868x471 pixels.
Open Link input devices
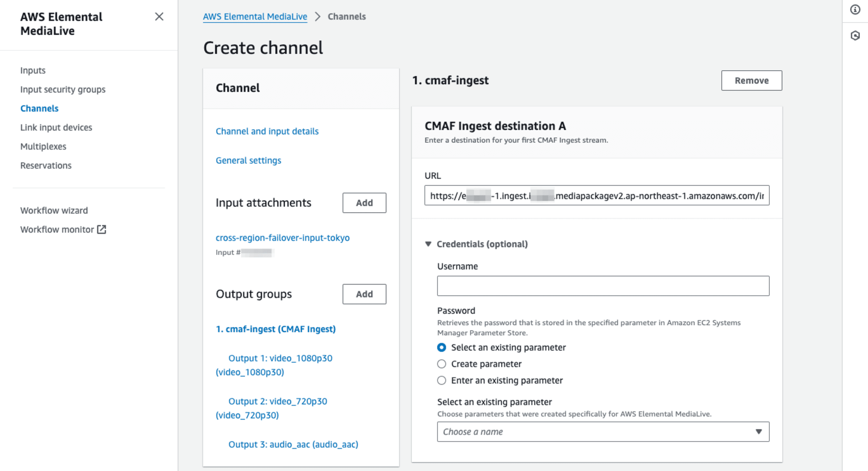click(56, 128)
